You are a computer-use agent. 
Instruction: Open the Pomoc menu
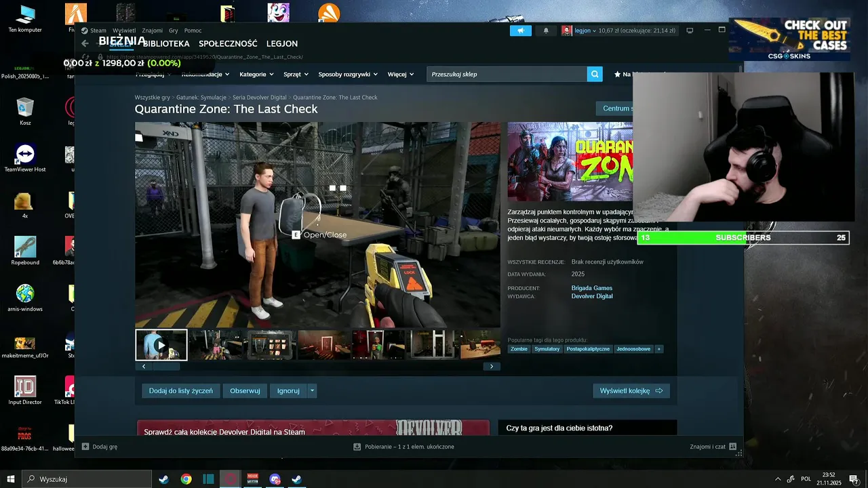coord(193,30)
